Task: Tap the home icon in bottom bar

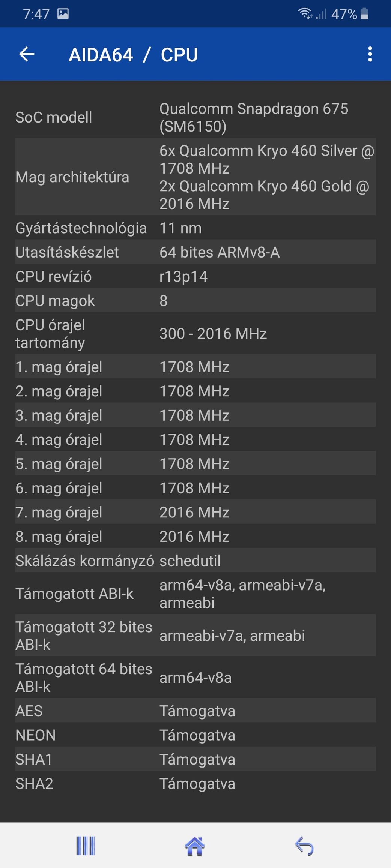Action: click(x=195, y=846)
